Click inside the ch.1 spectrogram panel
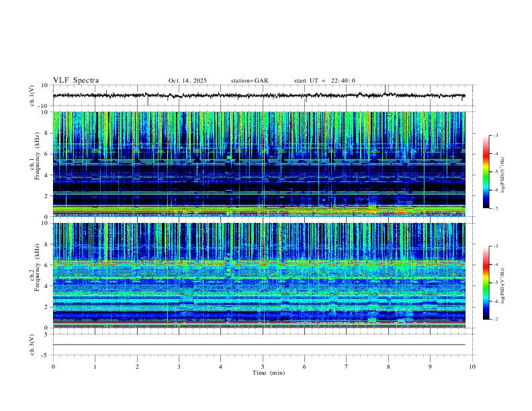532x411 pixels. 259,164
